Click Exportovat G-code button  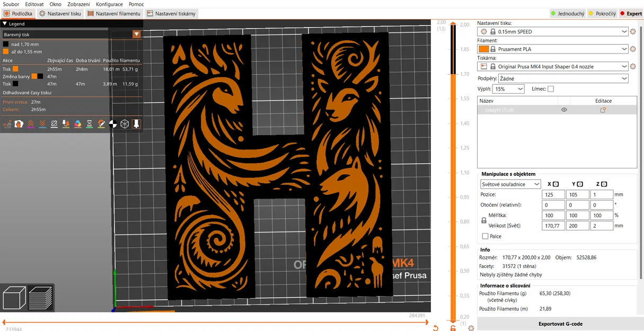560,324
